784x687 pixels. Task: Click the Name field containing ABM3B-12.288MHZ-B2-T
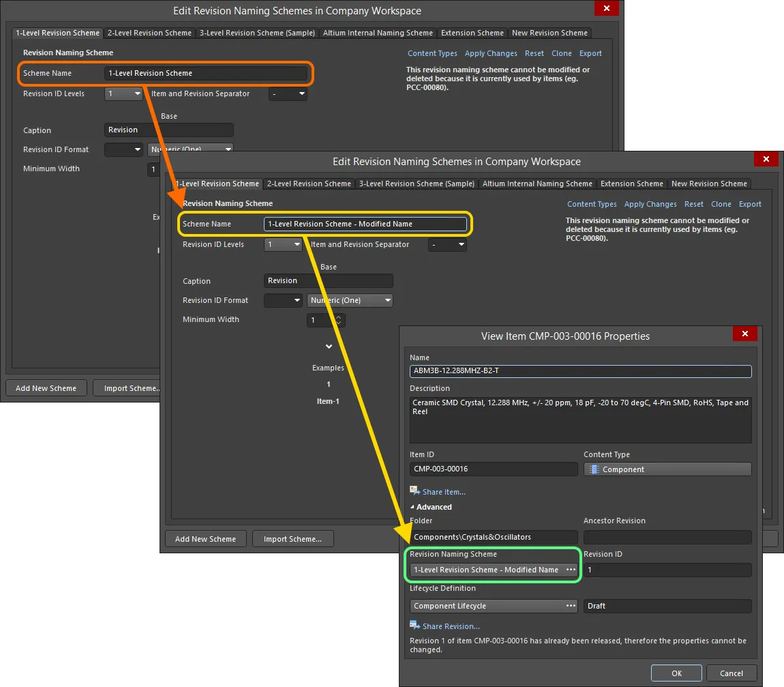[580, 370]
